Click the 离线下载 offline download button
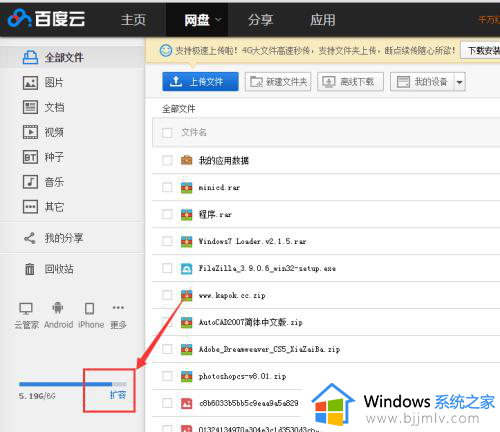Screen dimensions: 500x432 point(350,82)
